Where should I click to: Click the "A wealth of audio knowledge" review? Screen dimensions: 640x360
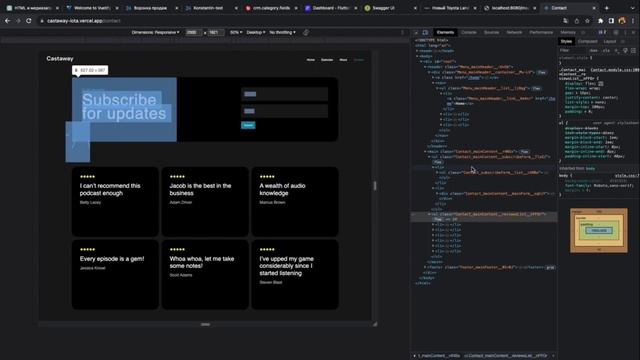pyautogui.click(x=295, y=202)
